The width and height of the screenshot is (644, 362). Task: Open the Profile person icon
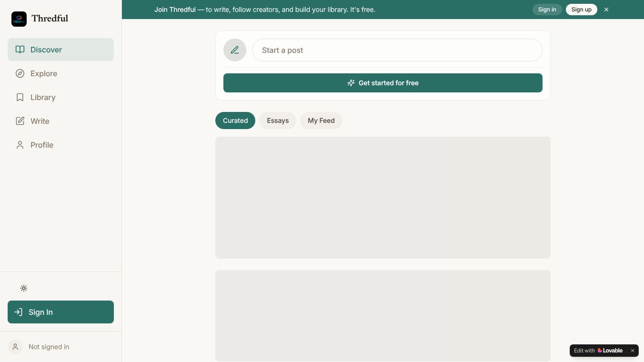pos(20,145)
